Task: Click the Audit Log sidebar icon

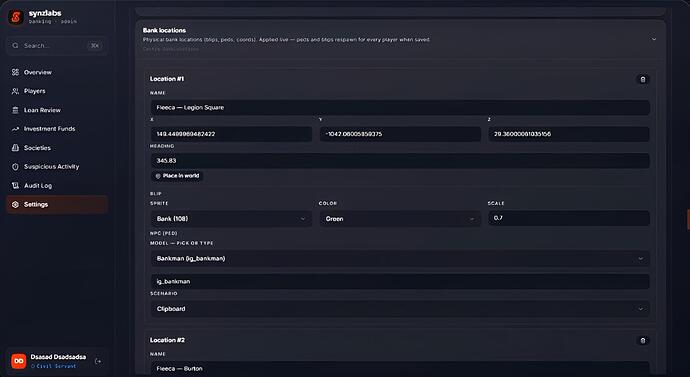Action: 15,186
